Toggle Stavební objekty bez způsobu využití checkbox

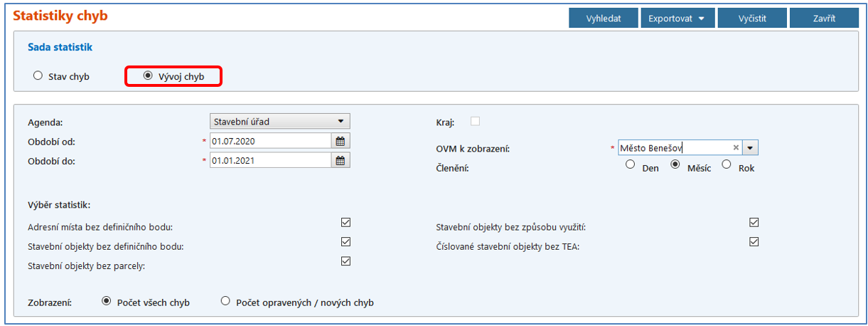[754, 223]
